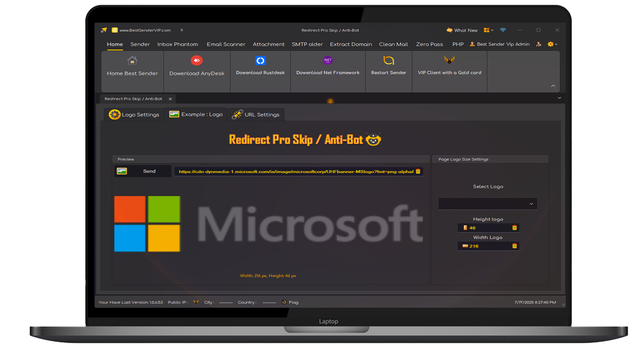Viewport: 644px width, 353px height.
Task: Click the user figure icon near settings
Action: (x=539, y=44)
